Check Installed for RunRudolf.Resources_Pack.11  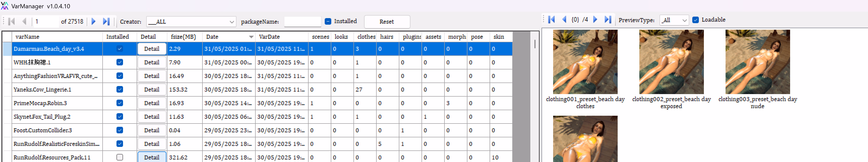[x=119, y=157]
